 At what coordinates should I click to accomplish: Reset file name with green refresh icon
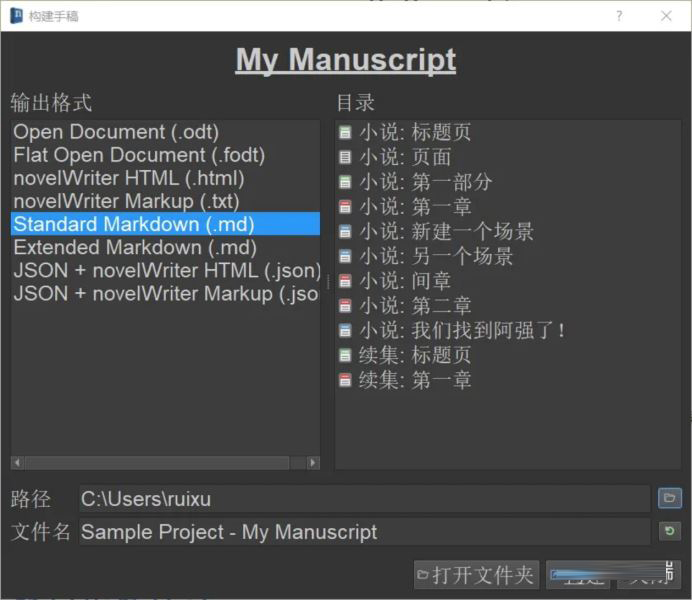669,531
